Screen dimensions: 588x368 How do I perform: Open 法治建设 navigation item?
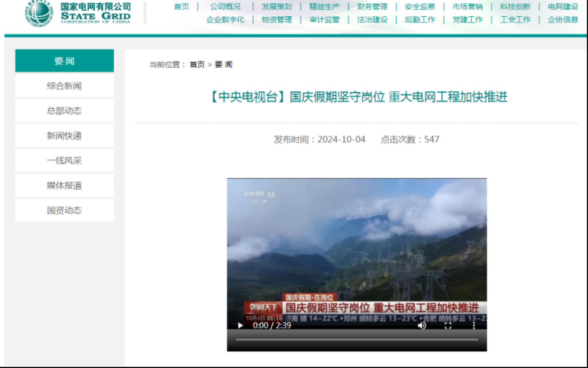372,20
